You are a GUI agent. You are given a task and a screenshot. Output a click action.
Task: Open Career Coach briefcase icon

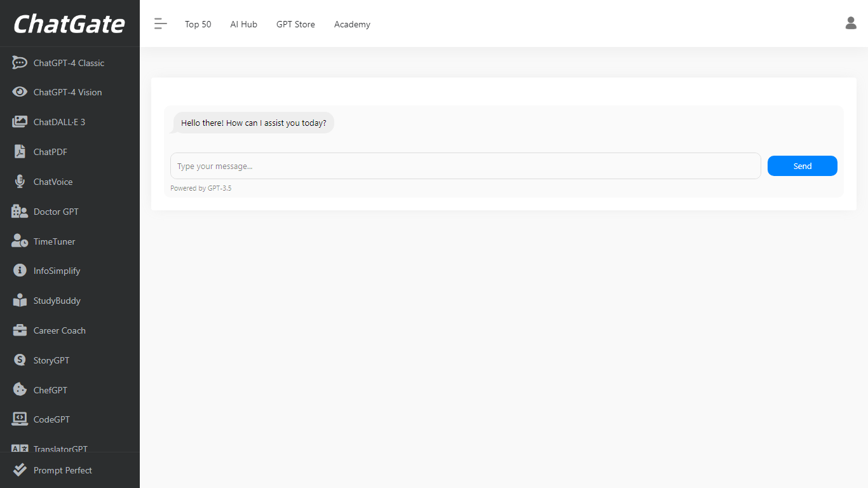(x=20, y=330)
